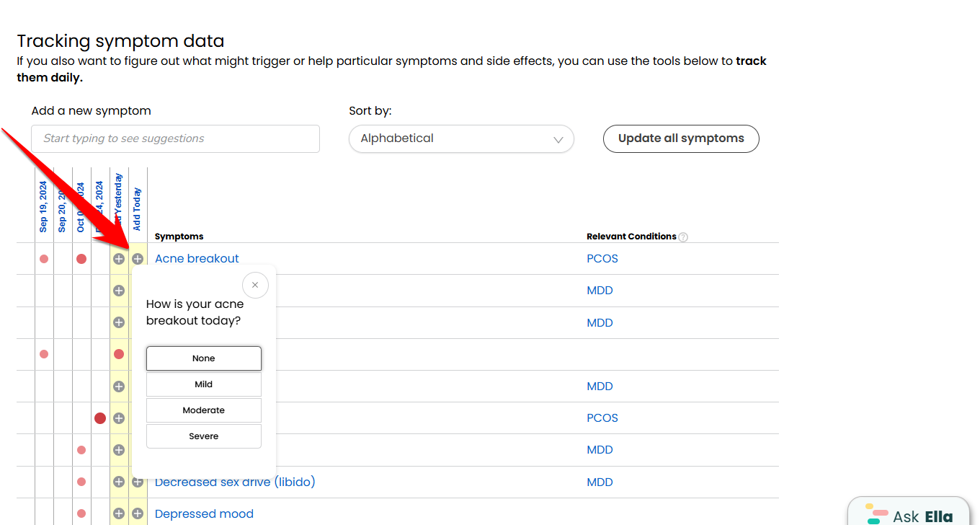Click the Add Today column header
This screenshot has height=525, width=980.
tap(138, 210)
